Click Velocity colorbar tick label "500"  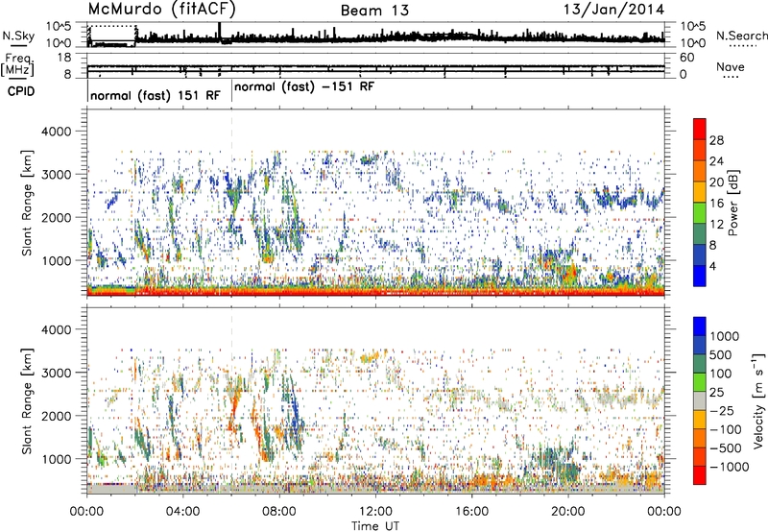click(x=721, y=354)
